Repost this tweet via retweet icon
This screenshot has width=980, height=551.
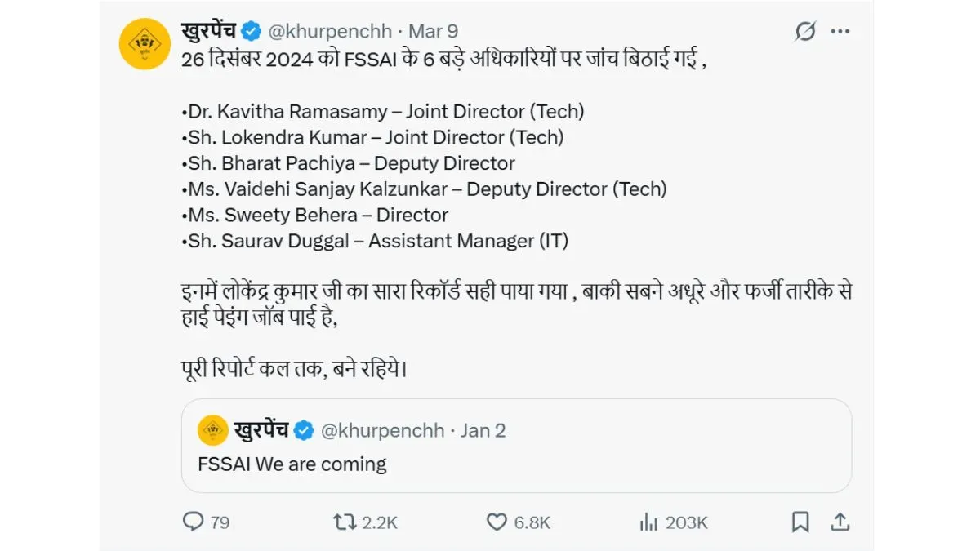click(x=345, y=522)
